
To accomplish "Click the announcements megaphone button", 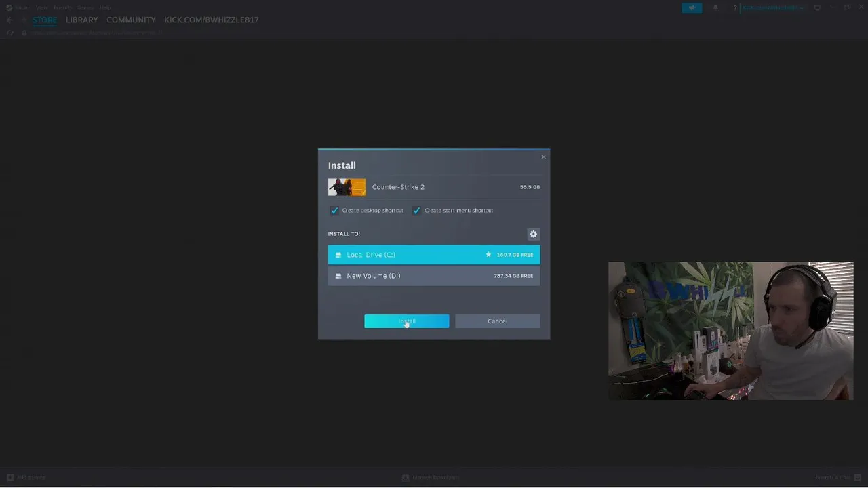I will pyautogui.click(x=692, y=7).
